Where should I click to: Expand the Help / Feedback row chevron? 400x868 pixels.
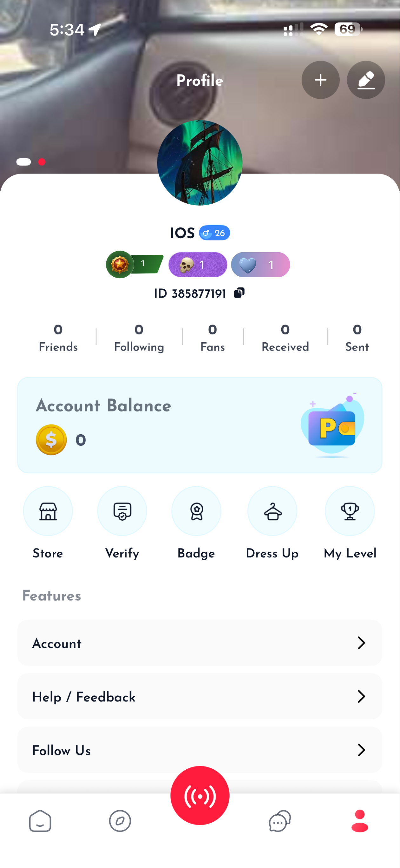click(x=361, y=696)
